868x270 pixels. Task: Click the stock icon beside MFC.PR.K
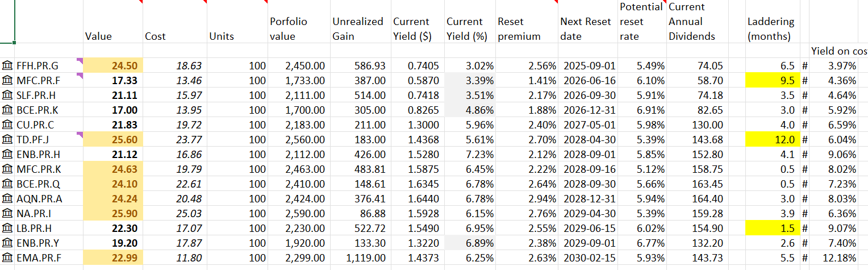coord(7,169)
